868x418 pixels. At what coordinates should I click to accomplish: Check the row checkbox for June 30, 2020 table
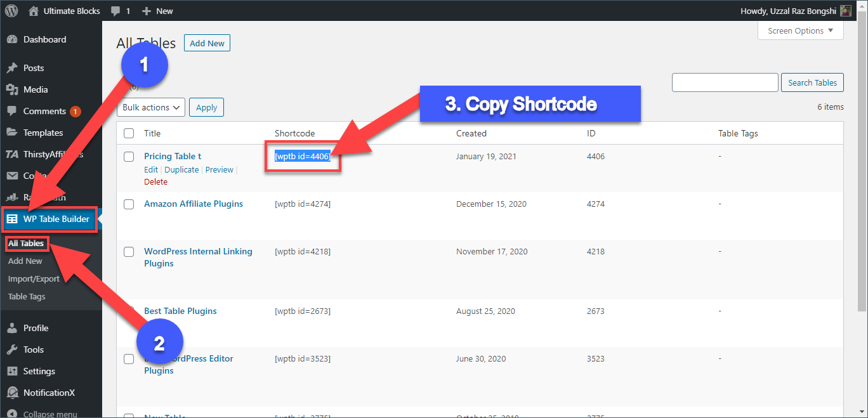coord(129,359)
